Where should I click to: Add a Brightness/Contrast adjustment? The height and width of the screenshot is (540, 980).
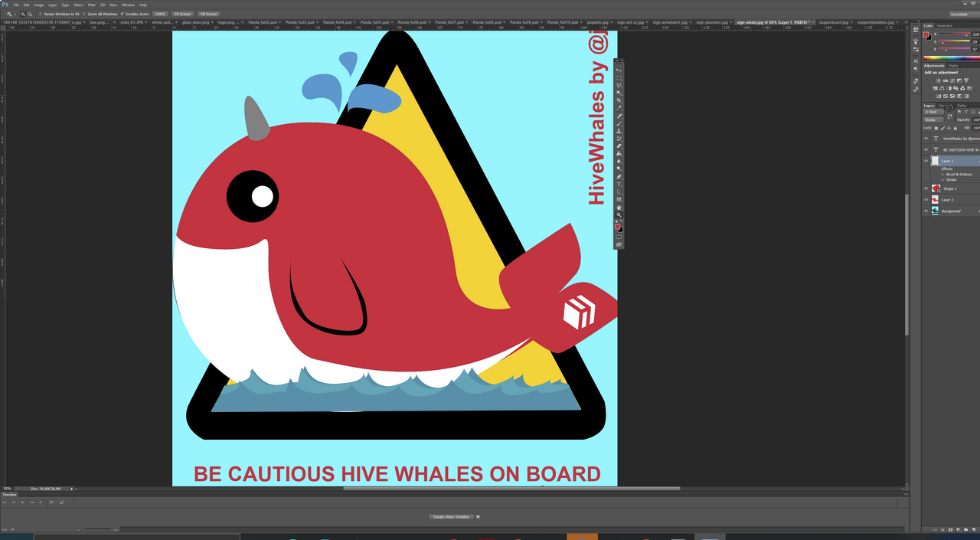click(938, 80)
